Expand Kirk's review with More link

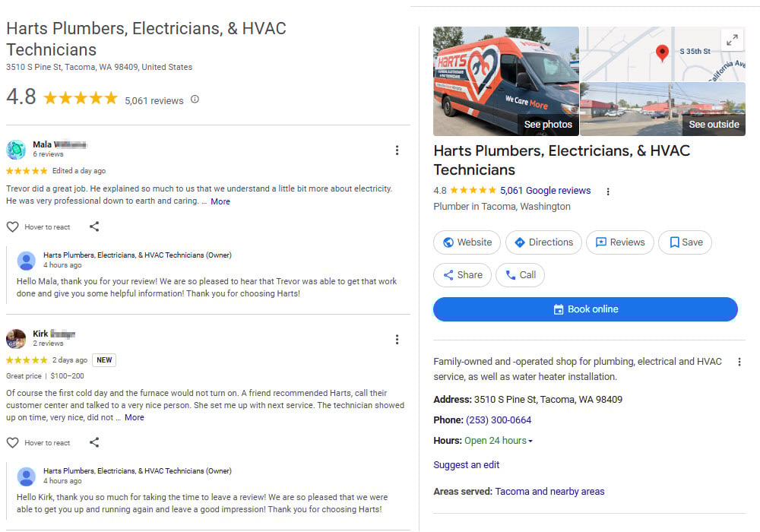[x=135, y=417]
